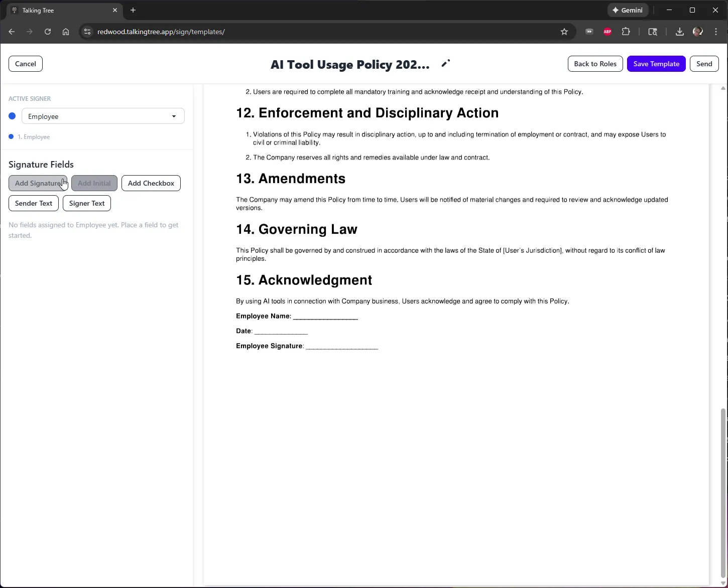
Task: Click the template title text
Action: coord(350,64)
